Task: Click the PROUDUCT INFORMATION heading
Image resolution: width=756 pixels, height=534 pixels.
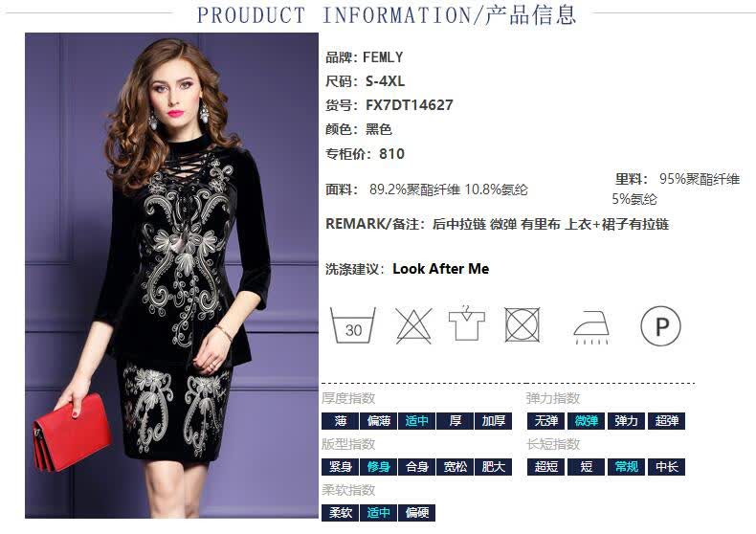Action: click(387, 15)
